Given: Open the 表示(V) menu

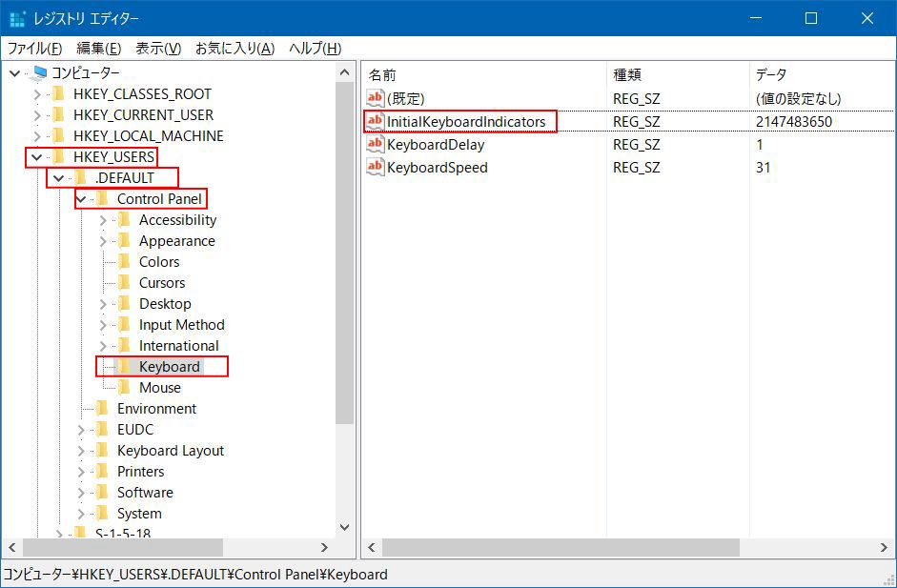Looking at the screenshot, I should (158, 49).
